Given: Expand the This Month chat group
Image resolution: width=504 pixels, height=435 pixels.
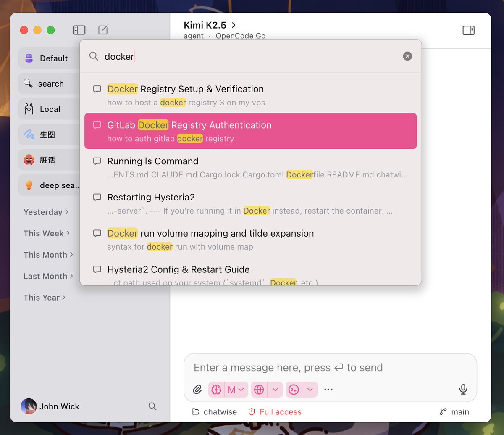Looking at the screenshot, I should point(48,255).
